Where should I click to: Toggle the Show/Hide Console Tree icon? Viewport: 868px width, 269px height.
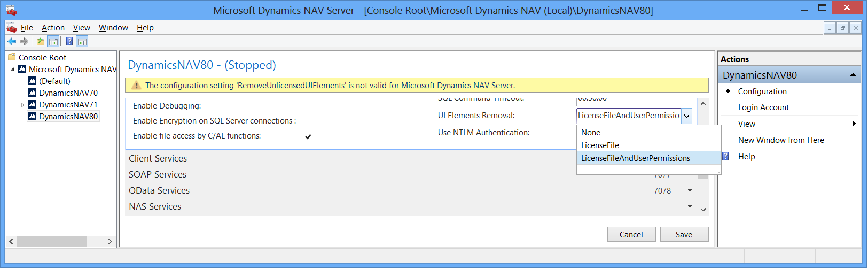click(x=53, y=41)
